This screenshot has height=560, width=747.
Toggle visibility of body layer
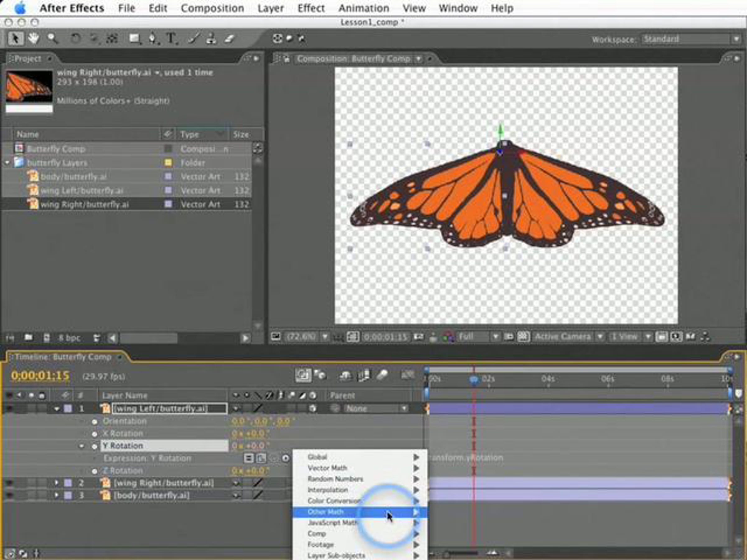click(x=9, y=496)
